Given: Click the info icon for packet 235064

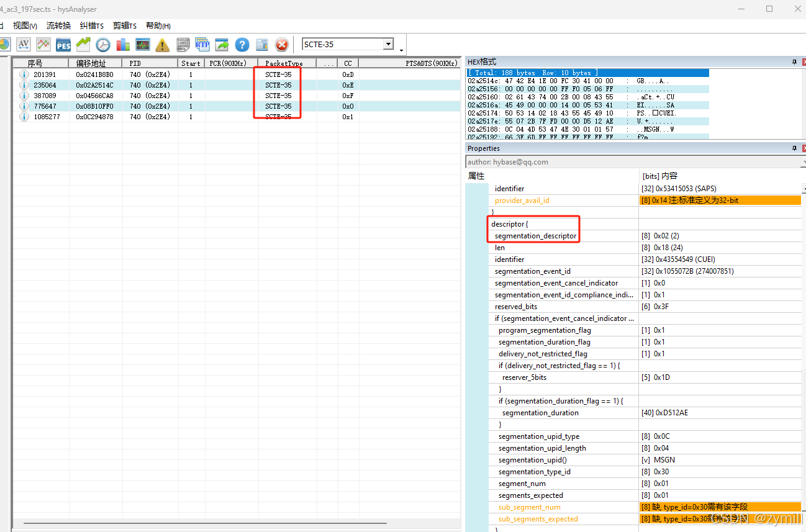Looking at the screenshot, I should (24, 85).
